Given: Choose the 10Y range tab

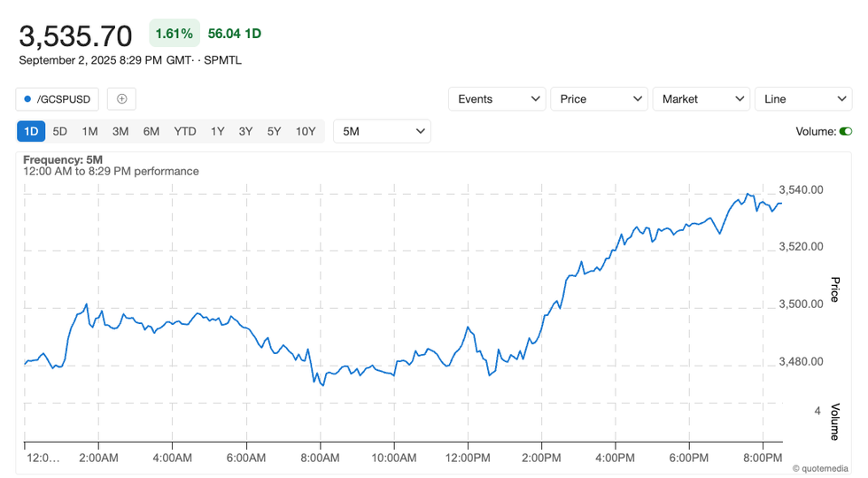Looking at the screenshot, I should (x=306, y=132).
